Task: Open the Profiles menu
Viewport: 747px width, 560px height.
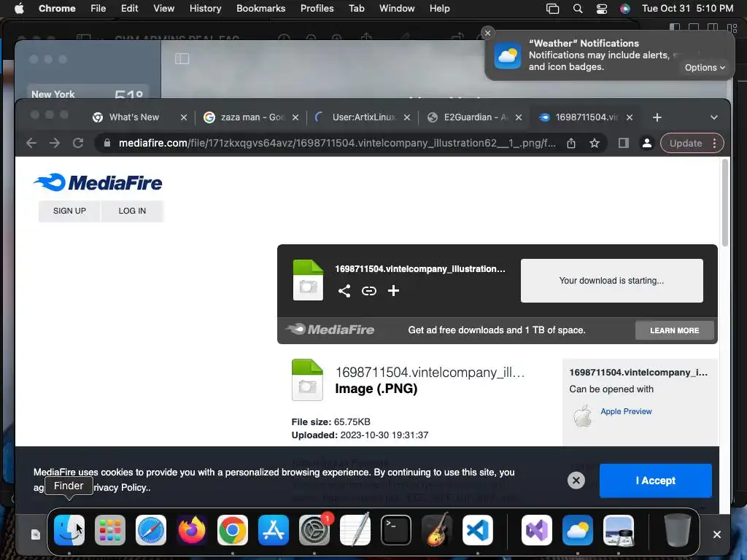Action: tap(317, 9)
